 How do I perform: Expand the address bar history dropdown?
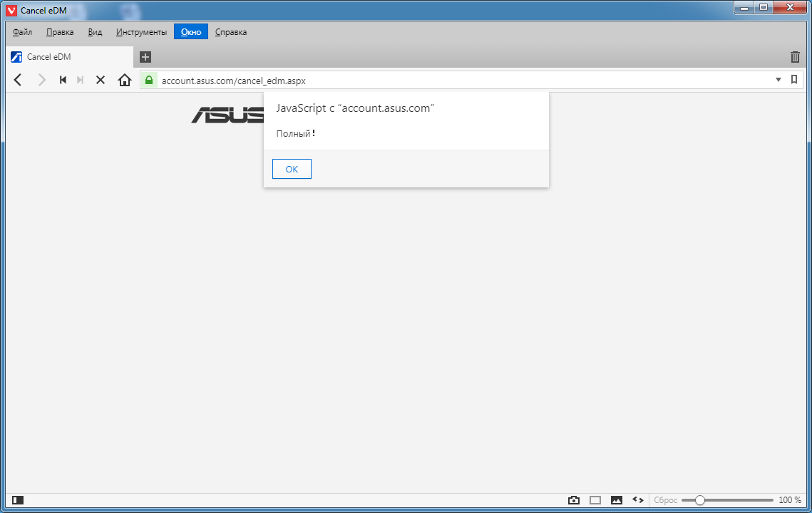[778, 80]
